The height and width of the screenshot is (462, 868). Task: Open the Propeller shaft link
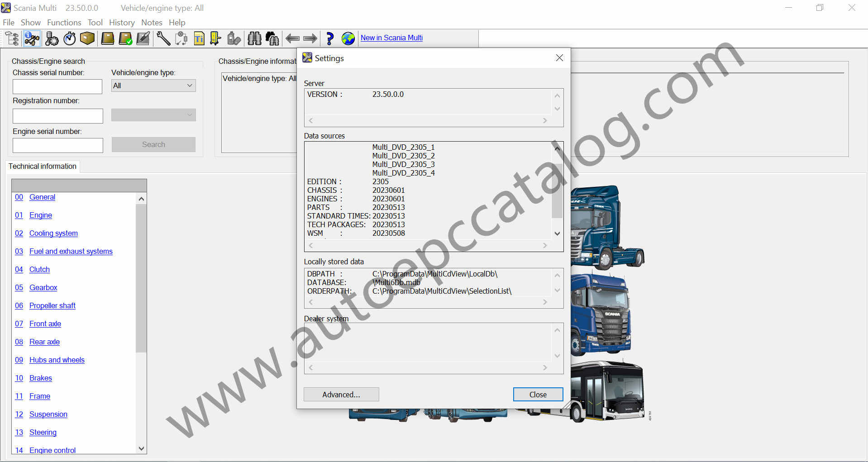(52, 305)
